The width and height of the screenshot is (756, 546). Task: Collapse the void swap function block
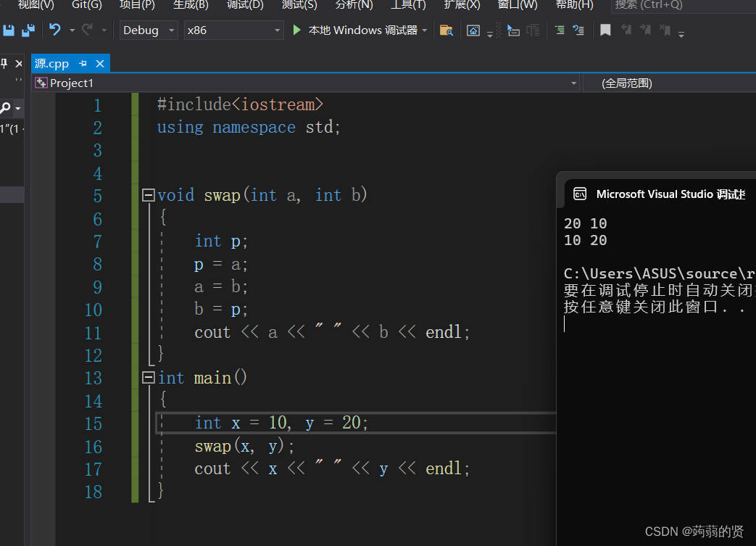[148, 195]
